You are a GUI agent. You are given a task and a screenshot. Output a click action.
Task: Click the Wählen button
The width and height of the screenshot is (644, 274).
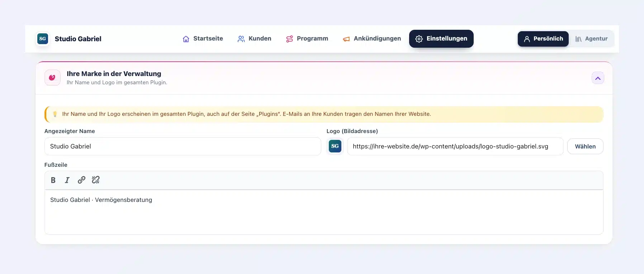(x=585, y=146)
